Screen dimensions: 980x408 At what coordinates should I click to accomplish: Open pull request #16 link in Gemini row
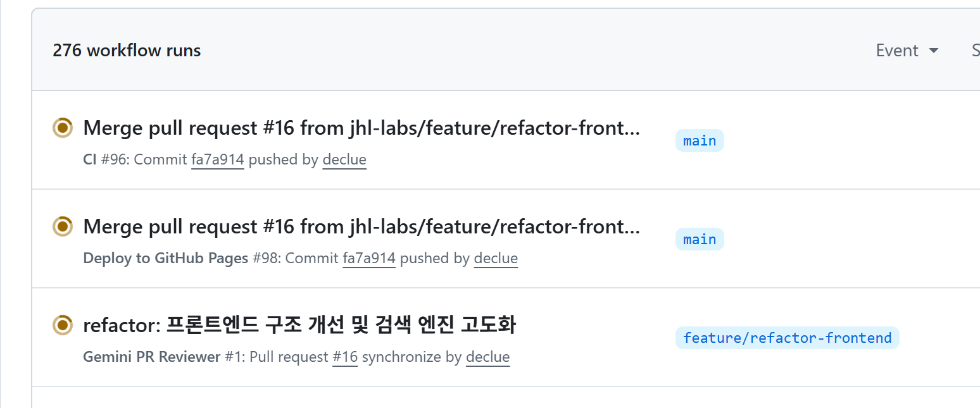click(x=345, y=357)
